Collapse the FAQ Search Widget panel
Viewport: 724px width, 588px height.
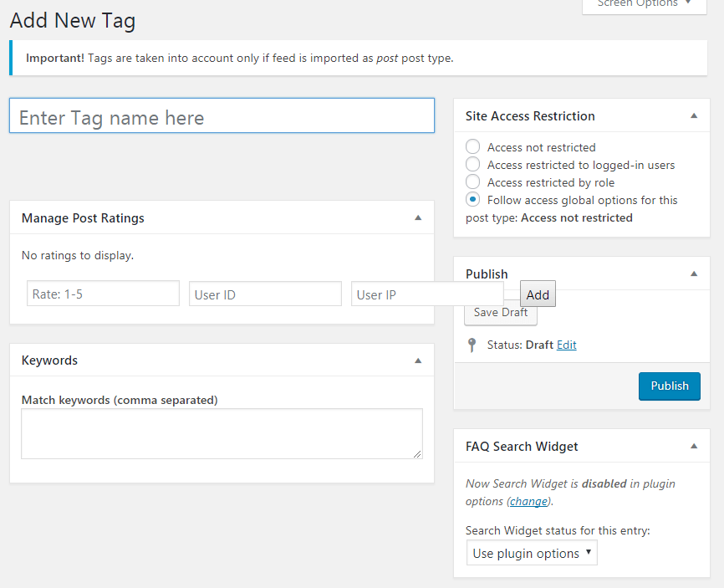pyautogui.click(x=693, y=447)
